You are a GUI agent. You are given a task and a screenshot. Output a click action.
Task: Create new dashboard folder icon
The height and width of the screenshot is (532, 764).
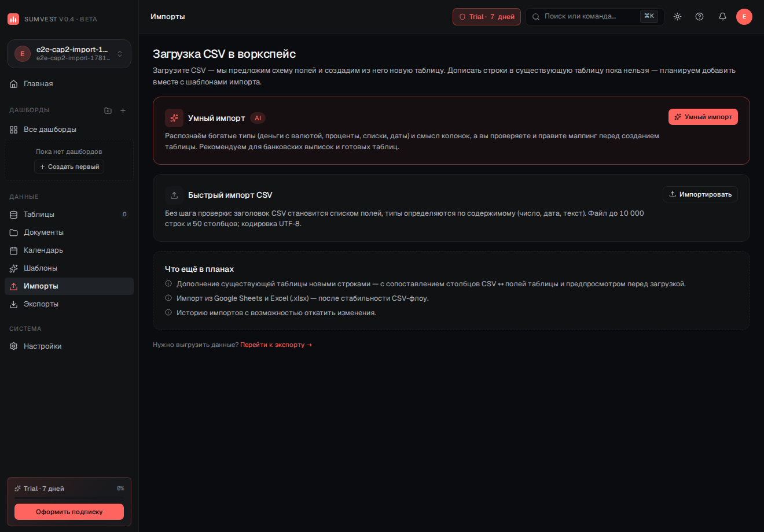tap(108, 110)
